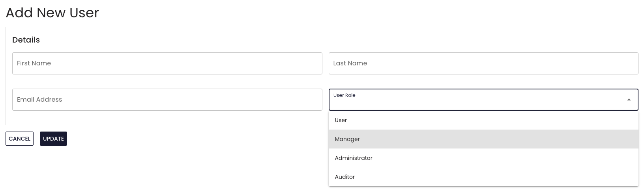
Task: Click the Add New User heading
Action: (x=52, y=13)
